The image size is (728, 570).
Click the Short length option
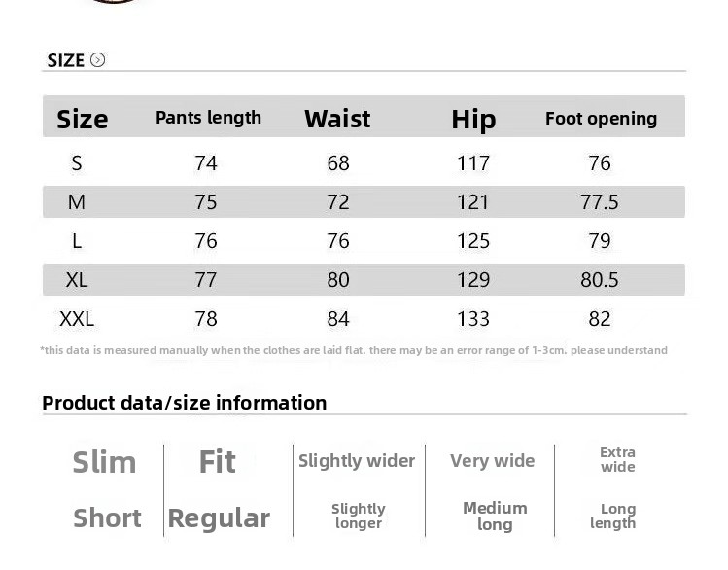[x=107, y=518]
